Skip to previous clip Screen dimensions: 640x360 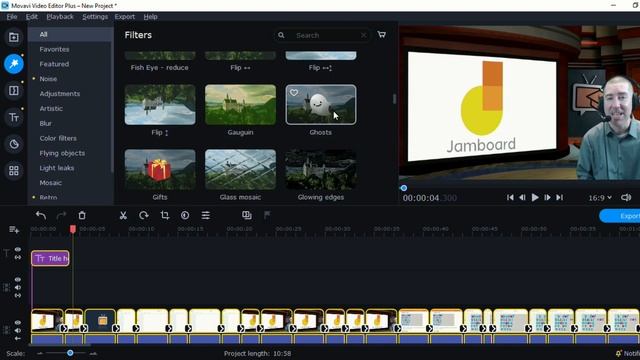pyautogui.click(x=510, y=198)
